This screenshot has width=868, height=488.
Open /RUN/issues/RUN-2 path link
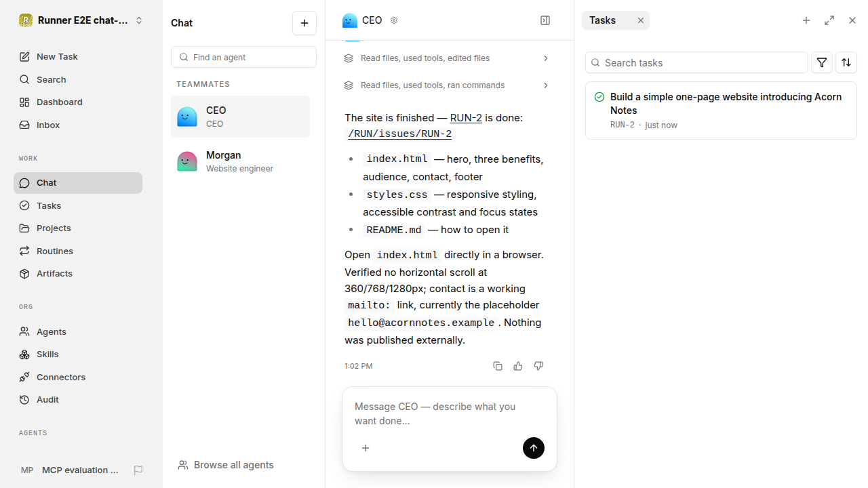399,134
